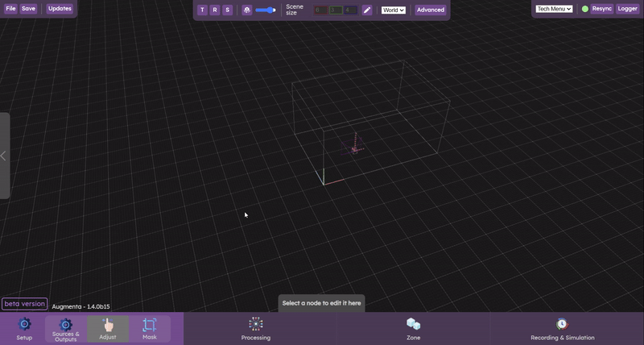
Task: Click the Resync button
Action: click(602, 9)
